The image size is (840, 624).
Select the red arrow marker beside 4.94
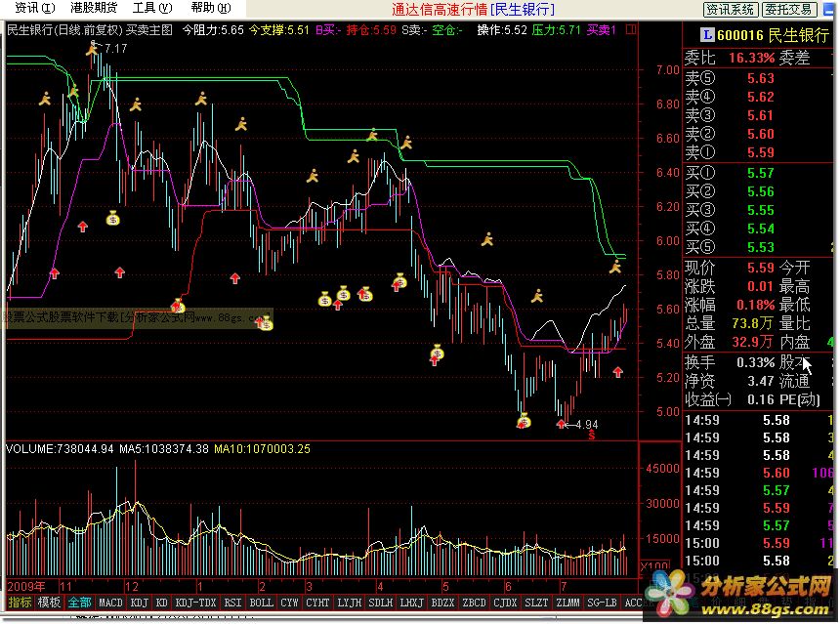pos(561,425)
